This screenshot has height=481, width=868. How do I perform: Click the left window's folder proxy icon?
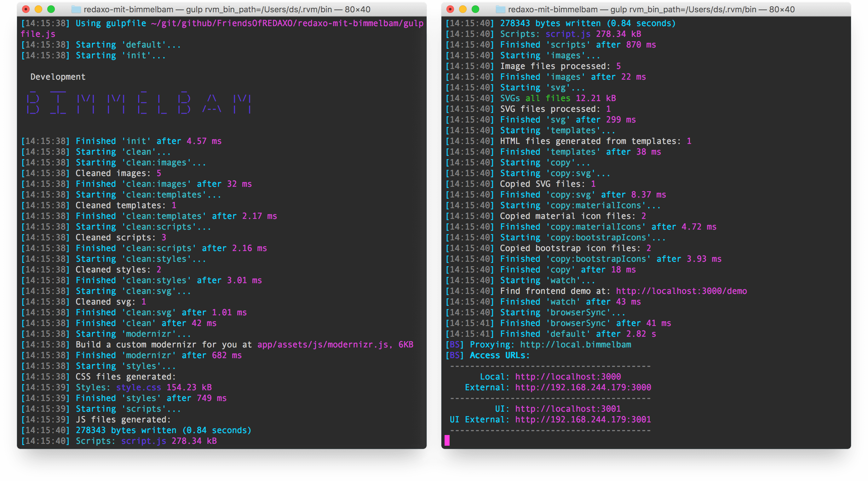click(76, 9)
